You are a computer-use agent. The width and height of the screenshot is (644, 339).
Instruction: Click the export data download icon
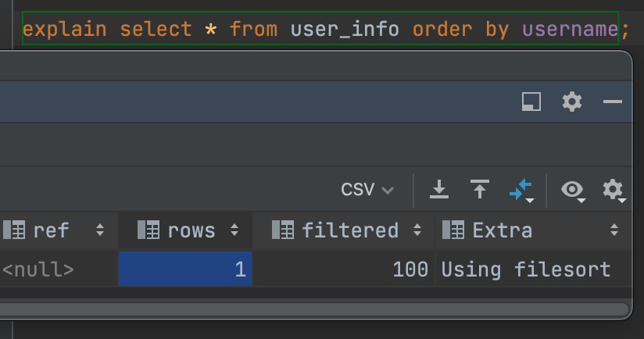click(440, 190)
